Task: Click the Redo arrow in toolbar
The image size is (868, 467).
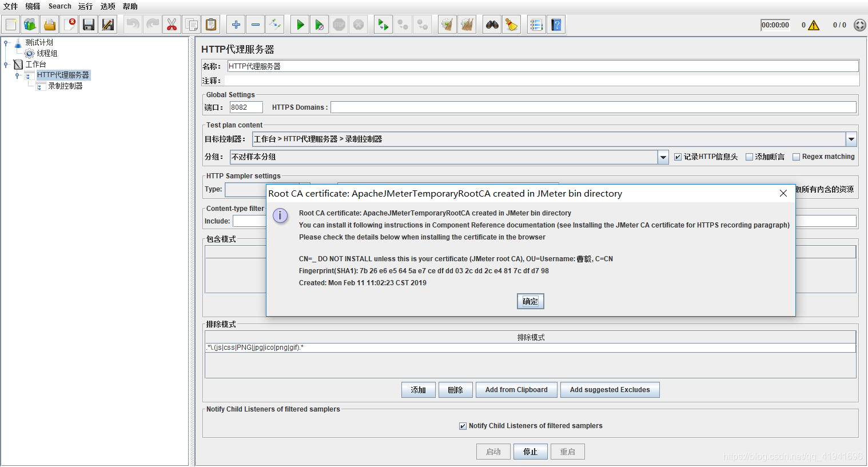Action: (153, 25)
